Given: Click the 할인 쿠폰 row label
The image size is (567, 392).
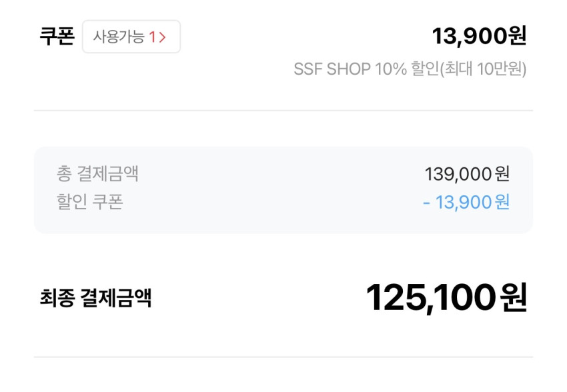Looking at the screenshot, I should [x=89, y=201].
